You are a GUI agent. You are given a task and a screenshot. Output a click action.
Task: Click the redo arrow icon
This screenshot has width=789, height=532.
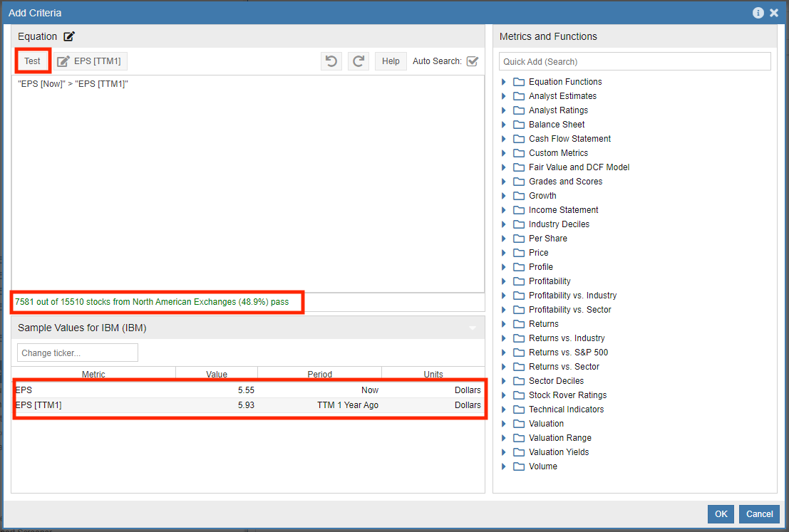(x=359, y=61)
